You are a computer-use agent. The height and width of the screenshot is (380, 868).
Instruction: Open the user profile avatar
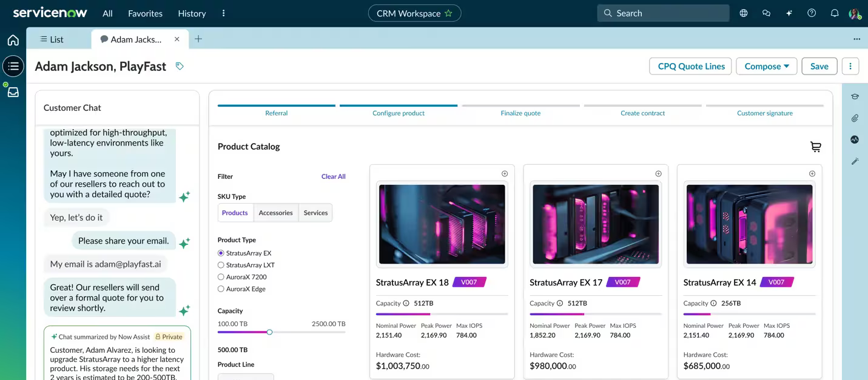pyautogui.click(x=854, y=13)
